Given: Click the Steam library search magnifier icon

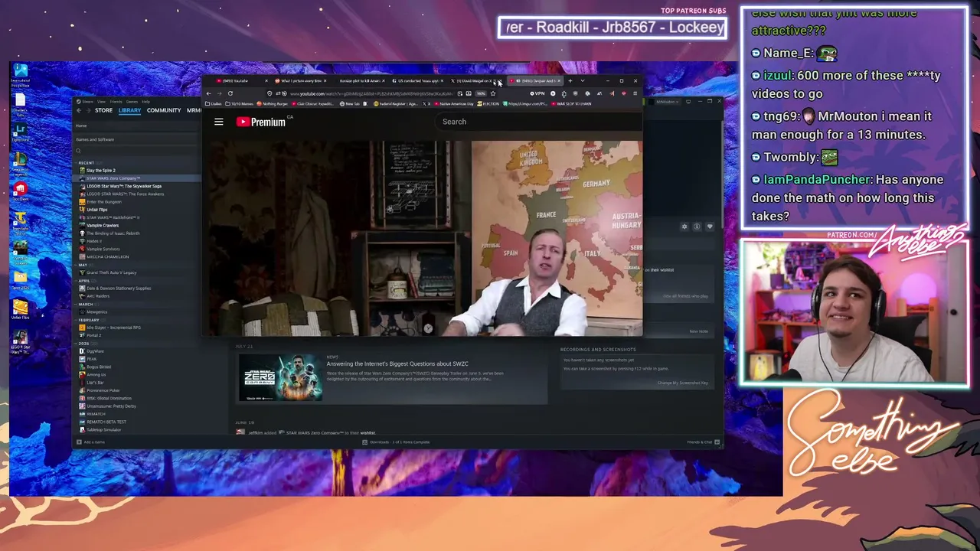Looking at the screenshot, I should point(78,151).
